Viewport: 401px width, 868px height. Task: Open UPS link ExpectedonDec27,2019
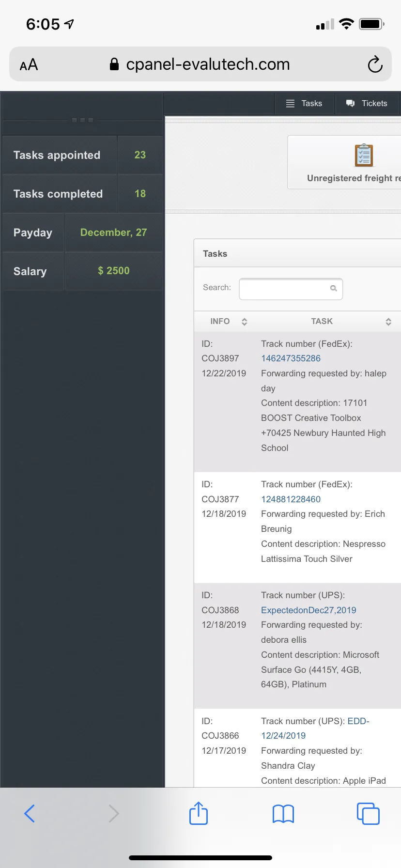(x=308, y=610)
